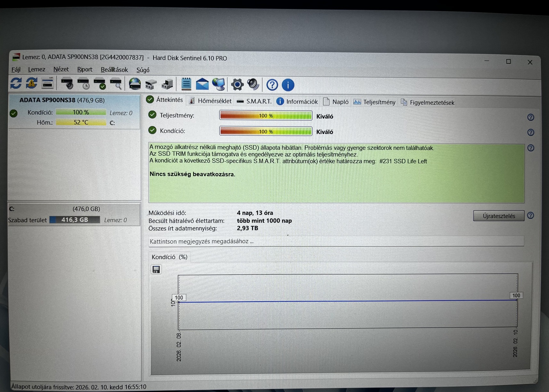549x392 pixels.
Task: Select the C: (476,0 GB) partition entry
Action: [x=74, y=214]
